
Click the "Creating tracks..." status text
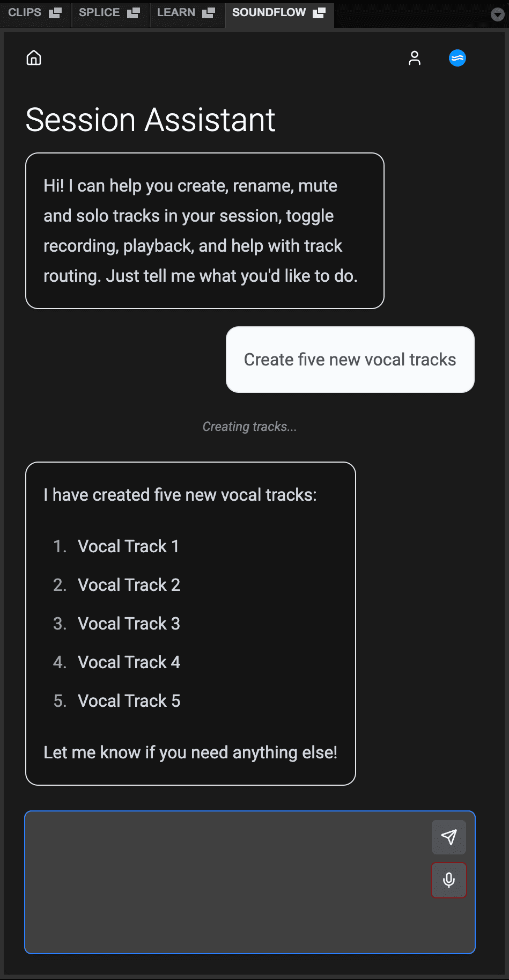pos(249,427)
